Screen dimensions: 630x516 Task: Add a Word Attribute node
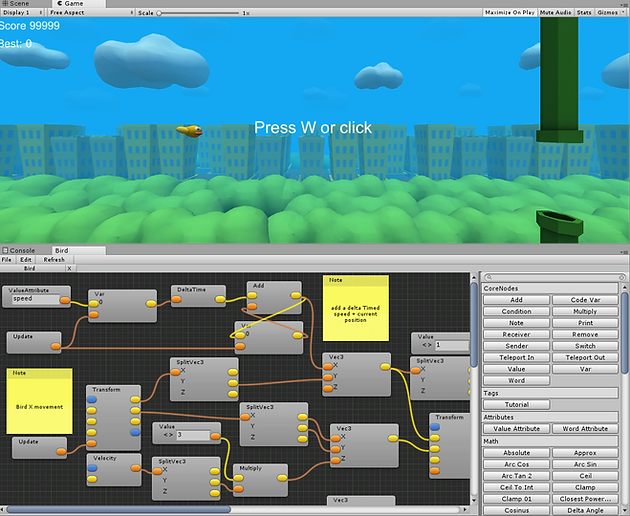click(x=585, y=429)
